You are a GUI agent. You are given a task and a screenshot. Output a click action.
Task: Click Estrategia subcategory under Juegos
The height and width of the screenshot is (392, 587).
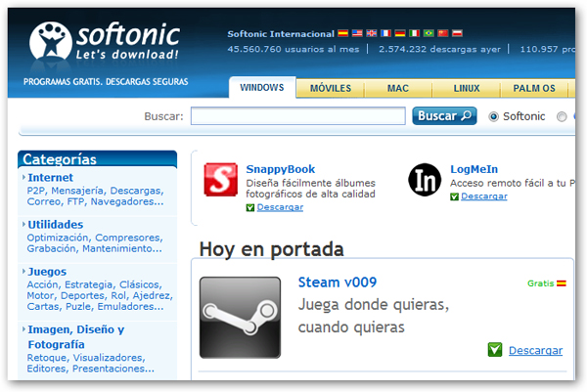click(89, 285)
